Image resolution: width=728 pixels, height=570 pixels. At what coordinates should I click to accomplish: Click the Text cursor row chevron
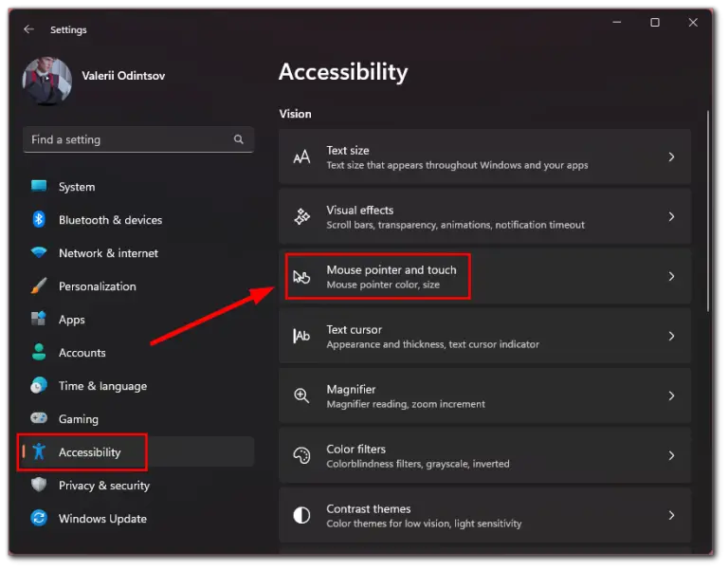(x=671, y=336)
